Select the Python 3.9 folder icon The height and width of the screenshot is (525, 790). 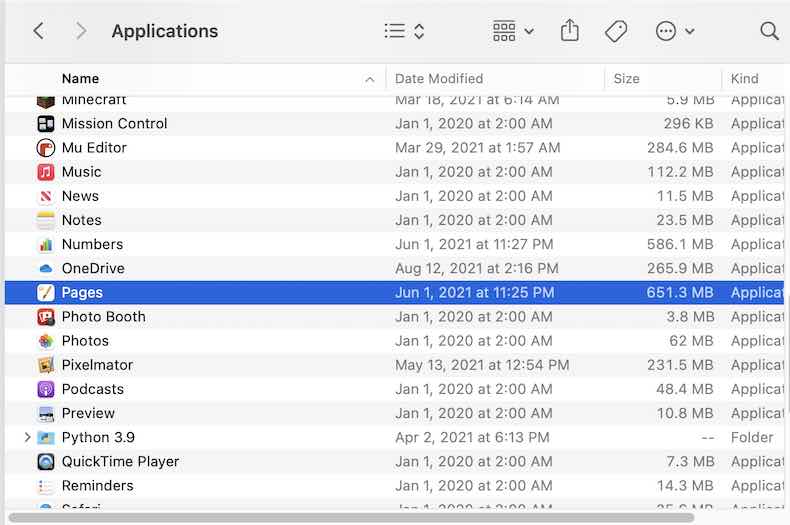[x=46, y=438]
